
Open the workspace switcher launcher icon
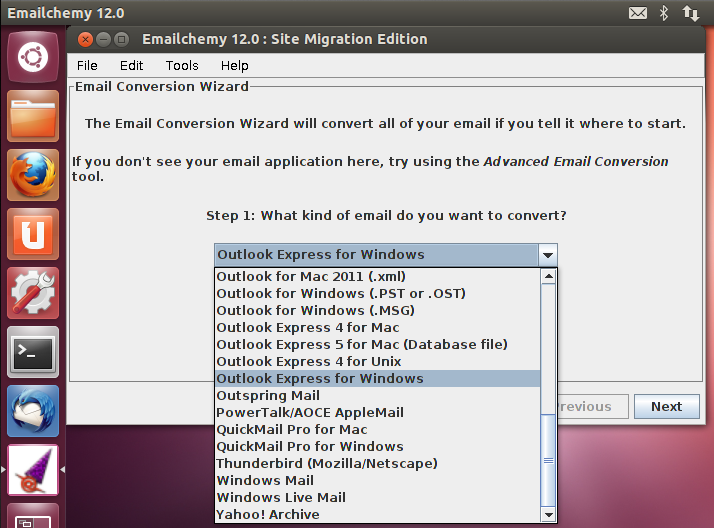[33, 517]
